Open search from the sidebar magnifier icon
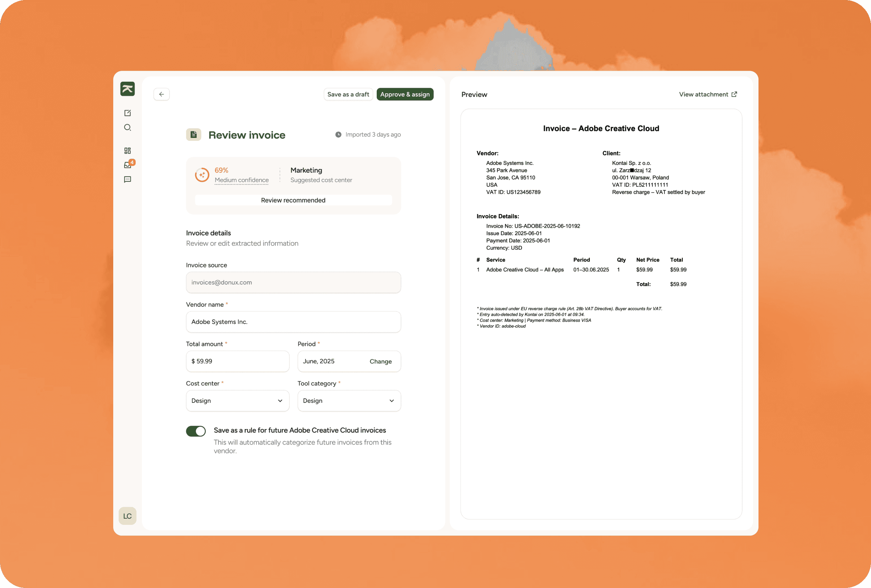Screen dimensions: 871x588 (x=127, y=127)
